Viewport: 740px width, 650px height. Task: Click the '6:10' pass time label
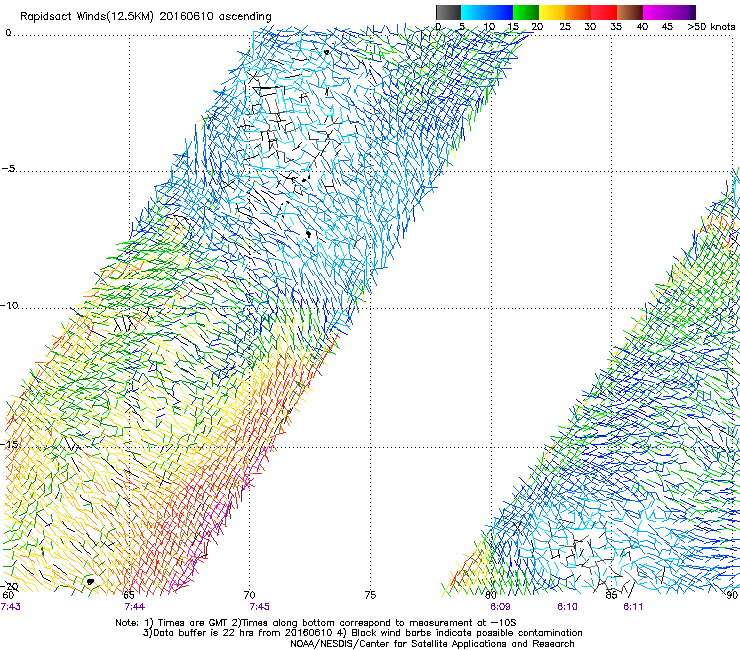(x=567, y=607)
